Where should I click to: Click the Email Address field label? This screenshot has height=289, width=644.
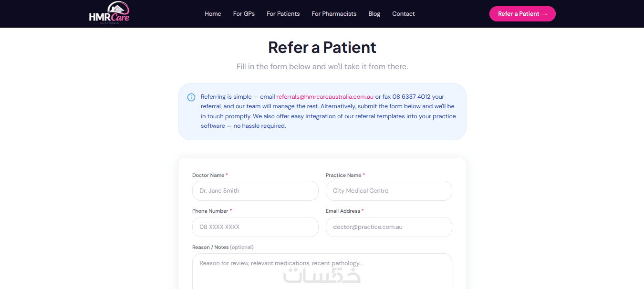coord(343,211)
